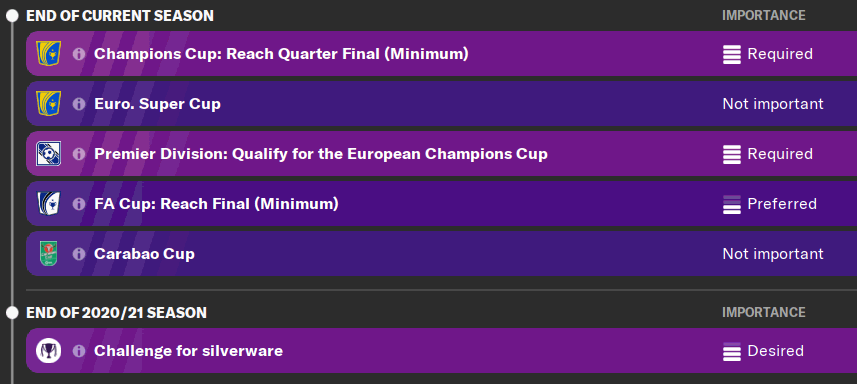The height and width of the screenshot is (384, 857).
Task: Click the trophy icon beside Challenge for silverware
Action: coord(48,350)
